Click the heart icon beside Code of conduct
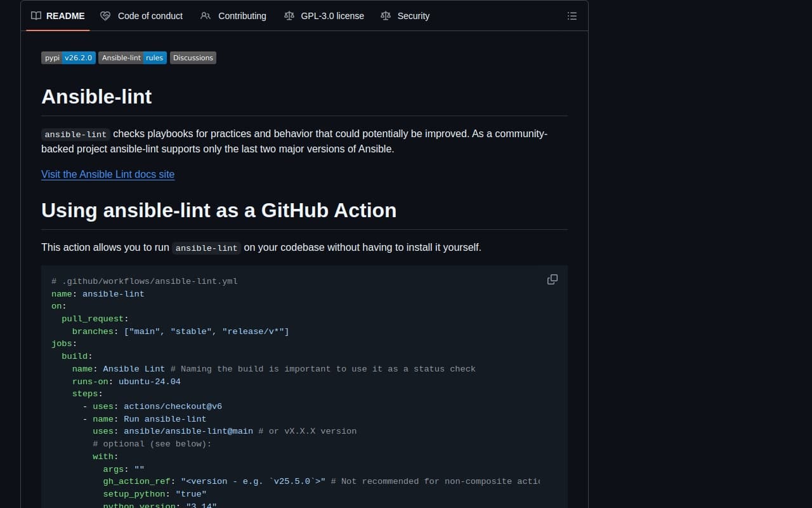This screenshot has width=812, height=508. [x=105, y=16]
